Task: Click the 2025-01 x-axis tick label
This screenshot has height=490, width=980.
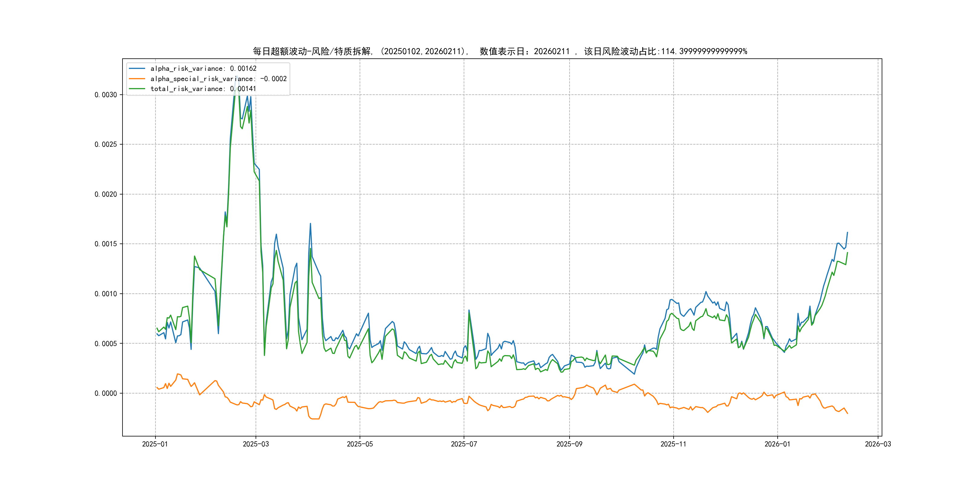Action: pos(155,444)
